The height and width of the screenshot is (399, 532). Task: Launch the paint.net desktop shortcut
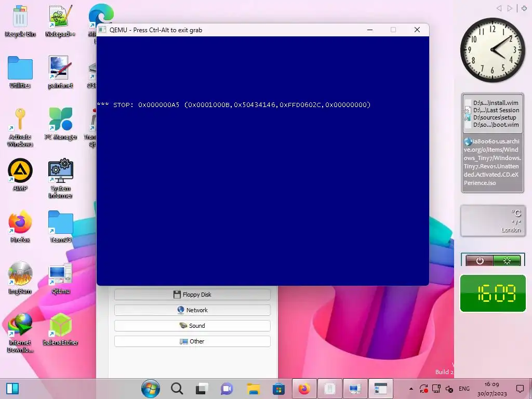(x=60, y=72)
